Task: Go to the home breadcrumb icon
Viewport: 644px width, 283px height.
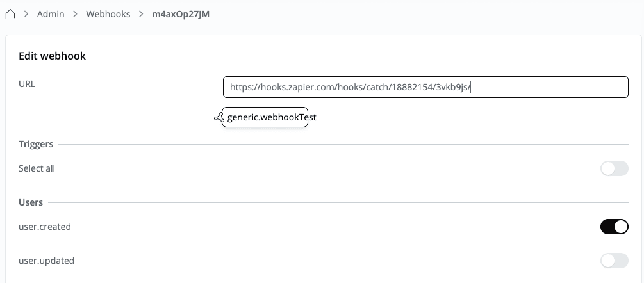Action: point(10,14)
